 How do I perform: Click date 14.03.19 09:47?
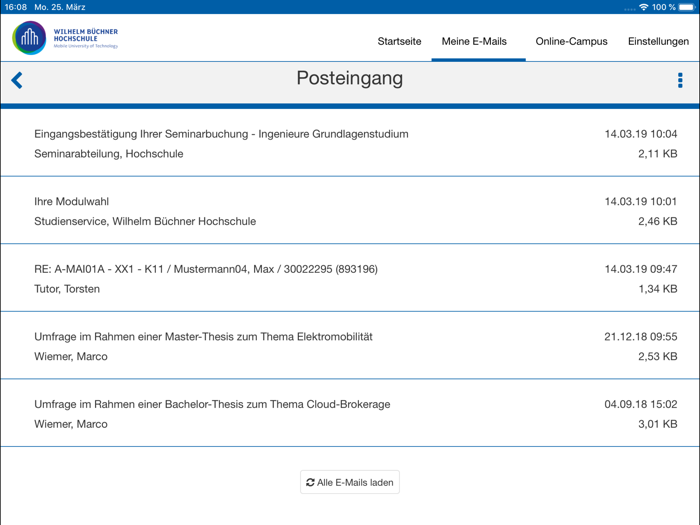pos(641,269)
